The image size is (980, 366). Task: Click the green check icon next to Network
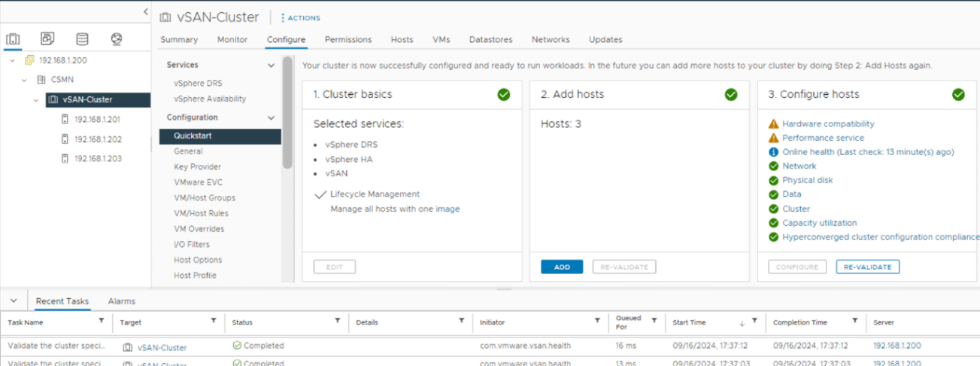tap(773, 166)
